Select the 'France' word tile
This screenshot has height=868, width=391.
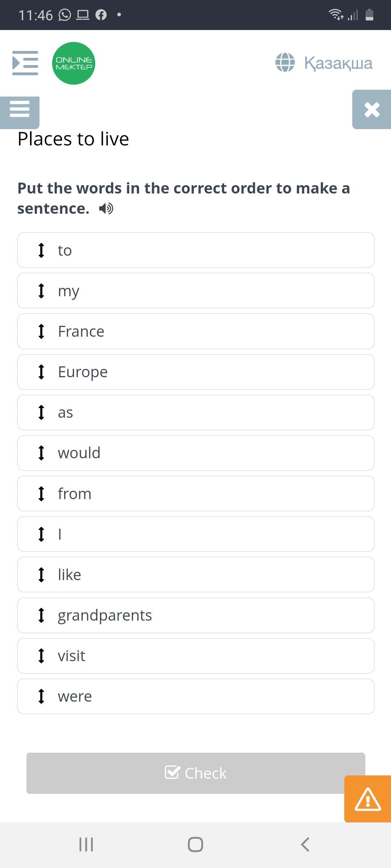click(x=195, y=331)
